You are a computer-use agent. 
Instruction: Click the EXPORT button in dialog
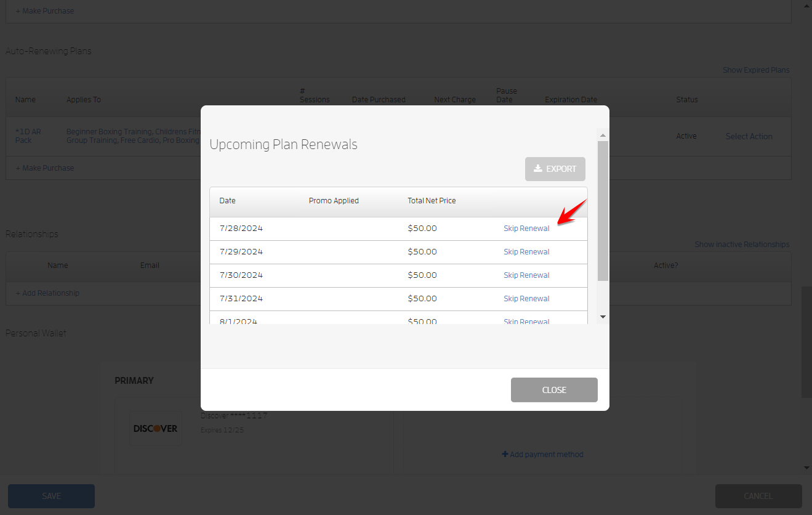pyautogui.click(x=555, y=169)
